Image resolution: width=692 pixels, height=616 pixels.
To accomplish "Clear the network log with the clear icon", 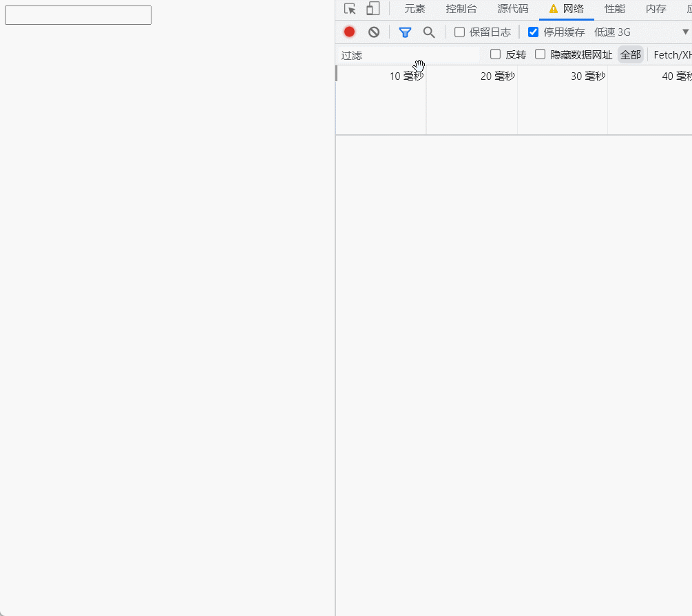I will pos(373,32).
